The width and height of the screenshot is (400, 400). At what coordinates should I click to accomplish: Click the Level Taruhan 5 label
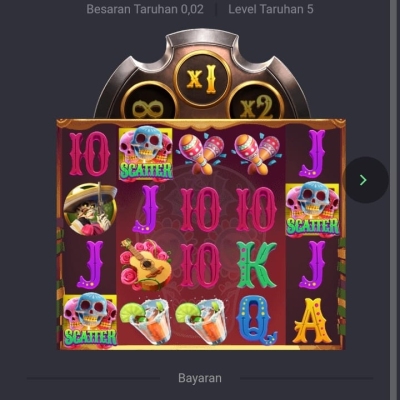coord(271,9)
